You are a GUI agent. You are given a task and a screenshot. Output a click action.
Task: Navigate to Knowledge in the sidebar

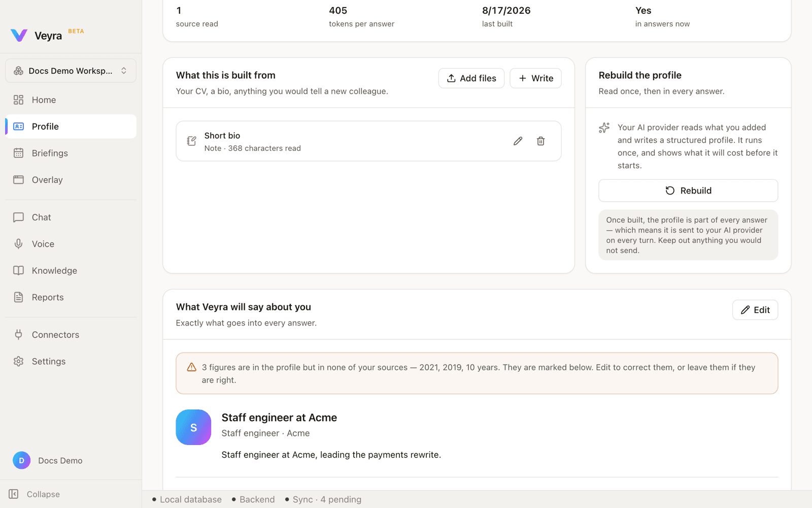tap(71, 271)
